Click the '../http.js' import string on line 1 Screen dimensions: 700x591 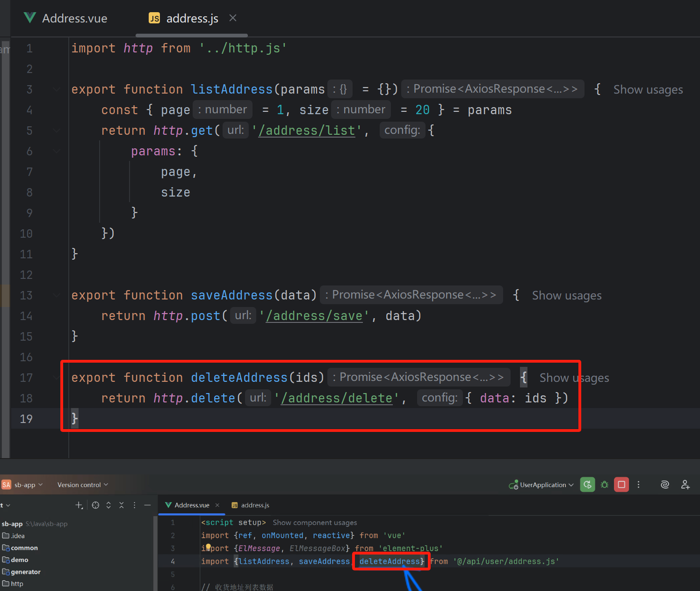pyautogui.click(x=243, y=48)
